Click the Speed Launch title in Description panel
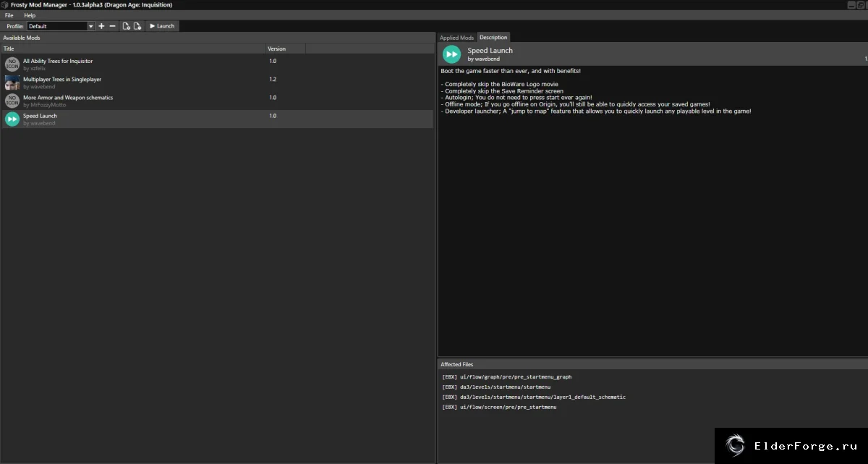Viewport: 868px width, 464px height. [x=490, y=51]
